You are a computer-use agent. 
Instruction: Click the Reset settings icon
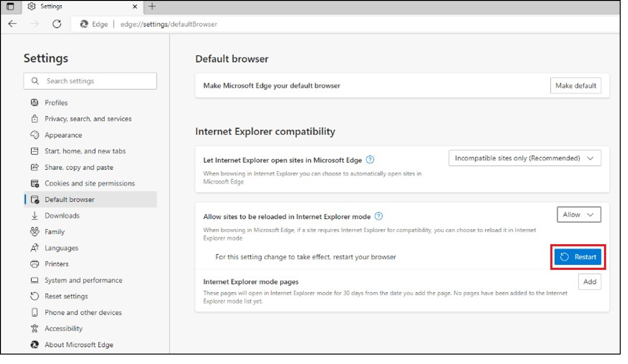[x=35, y=296]
